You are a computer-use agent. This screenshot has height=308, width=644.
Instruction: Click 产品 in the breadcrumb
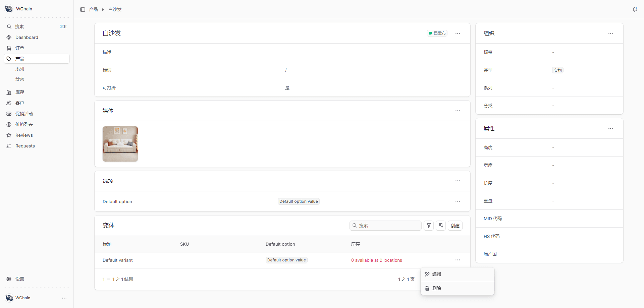(x=94, y=9)
